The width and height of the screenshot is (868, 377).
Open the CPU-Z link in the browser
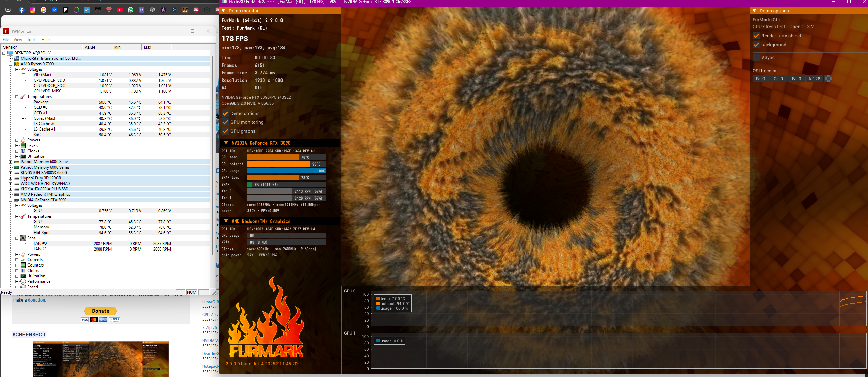click(x=210, y=315)
